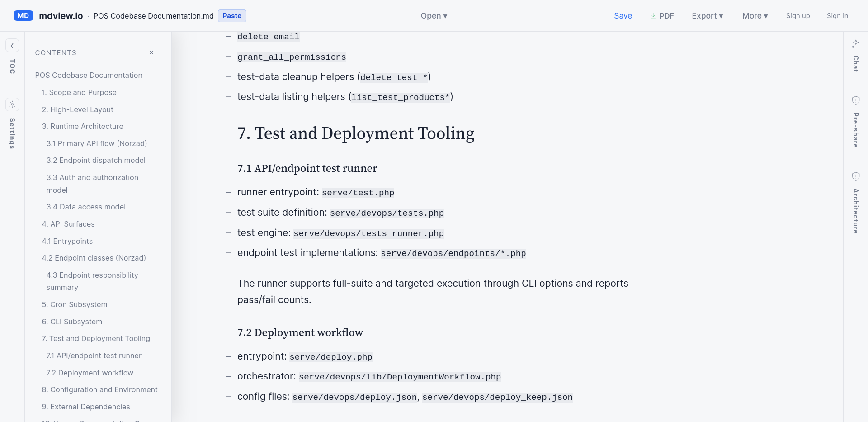Open the Architecture shield icon

[856, 176]
